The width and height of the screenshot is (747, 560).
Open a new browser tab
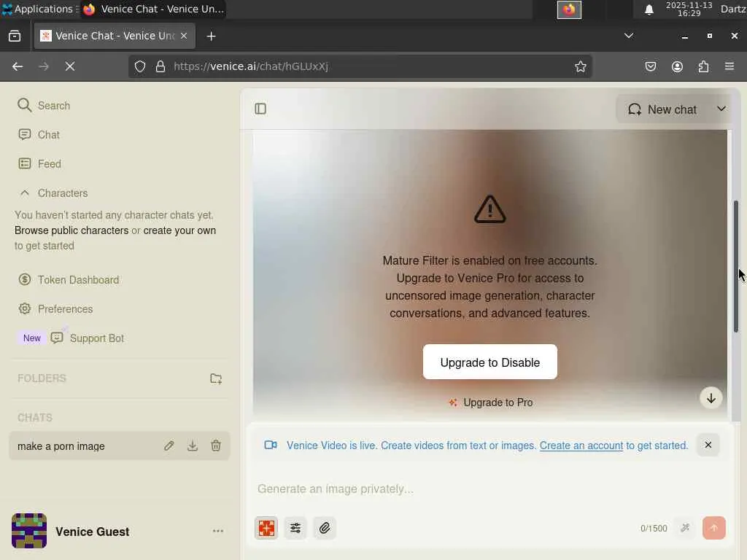point(211,36)
